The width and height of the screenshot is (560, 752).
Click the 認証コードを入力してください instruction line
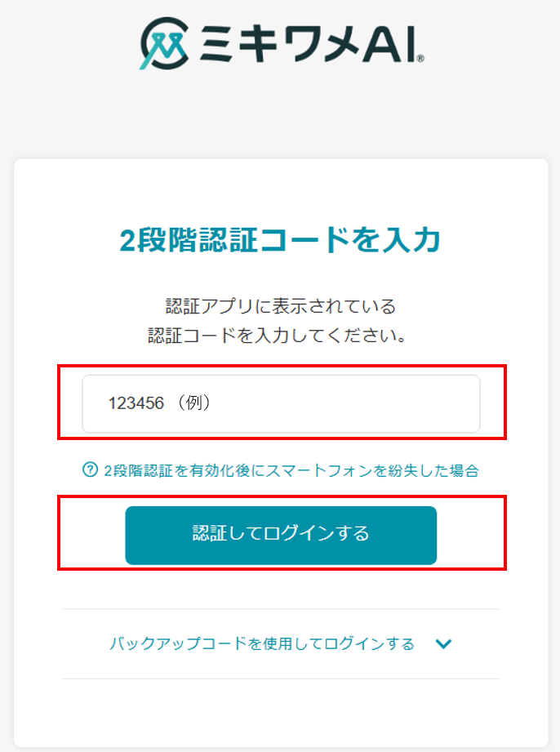pyautogui.click(x=280, y=336)
